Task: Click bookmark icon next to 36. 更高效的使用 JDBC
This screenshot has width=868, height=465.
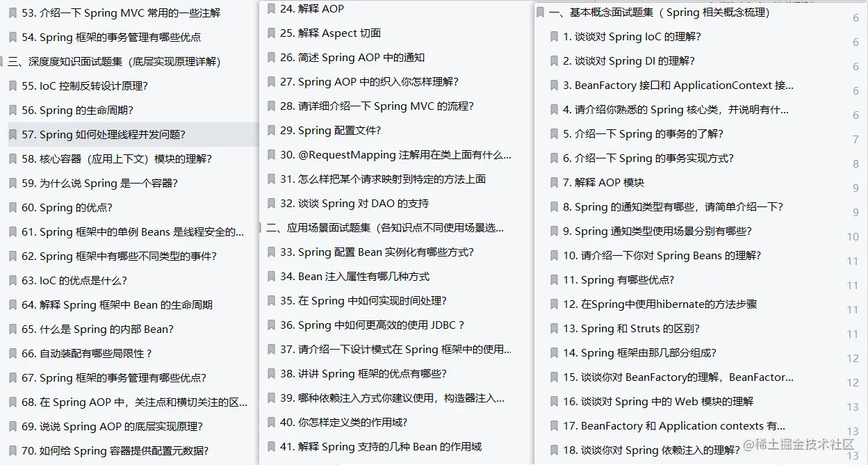Action: coord(271,325)
